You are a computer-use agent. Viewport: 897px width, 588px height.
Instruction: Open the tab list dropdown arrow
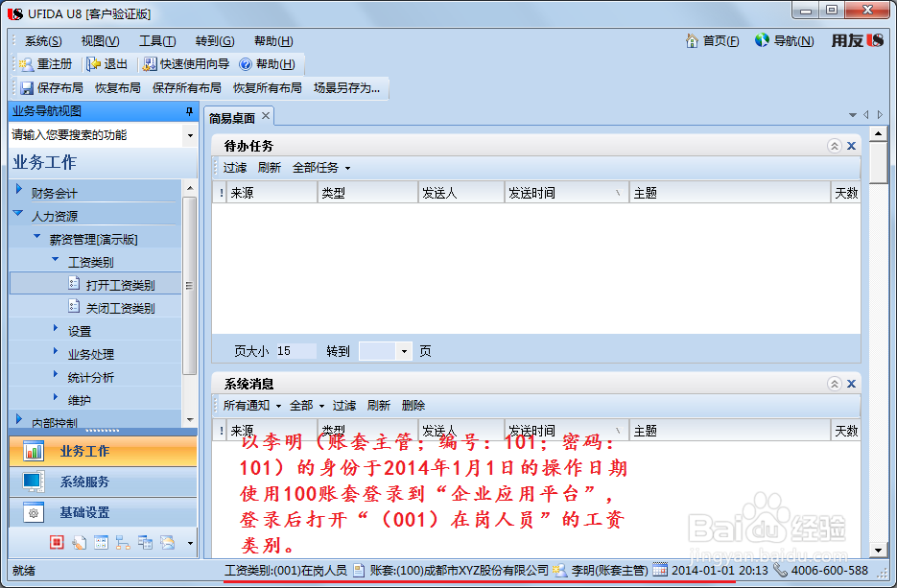(852, 115)
